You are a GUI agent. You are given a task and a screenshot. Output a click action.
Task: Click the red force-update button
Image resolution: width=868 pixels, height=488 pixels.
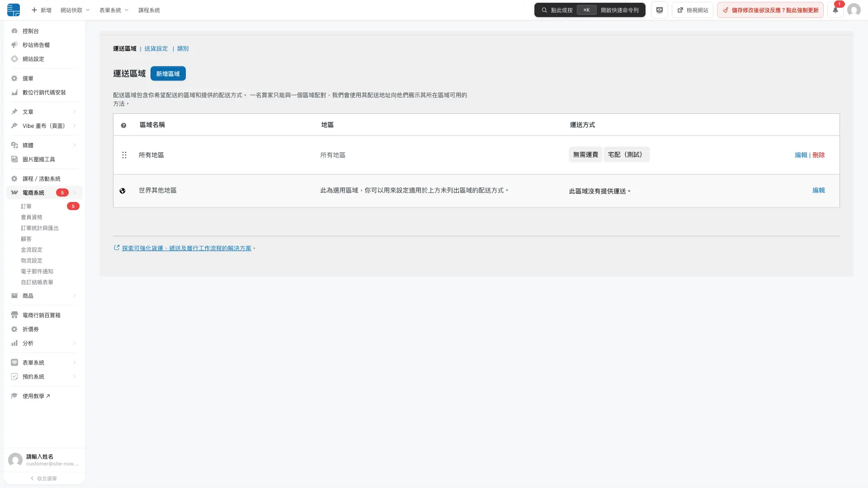[x=770, y=10]
